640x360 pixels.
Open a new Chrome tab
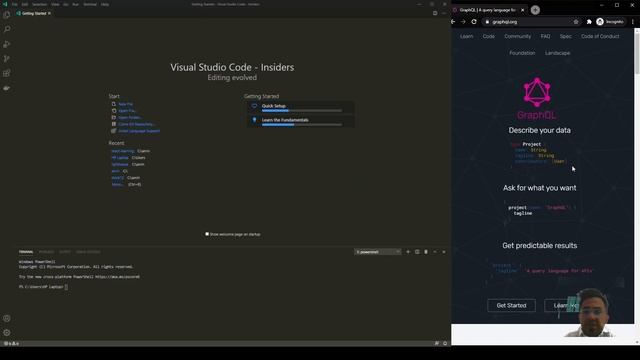535,10
